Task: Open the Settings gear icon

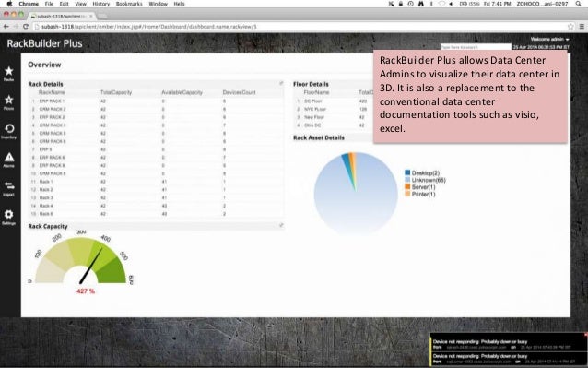Action: pos(9,214)
